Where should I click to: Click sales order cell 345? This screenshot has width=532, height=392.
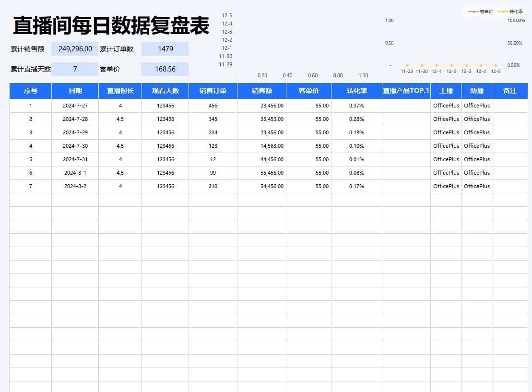[x=213, y=119]
